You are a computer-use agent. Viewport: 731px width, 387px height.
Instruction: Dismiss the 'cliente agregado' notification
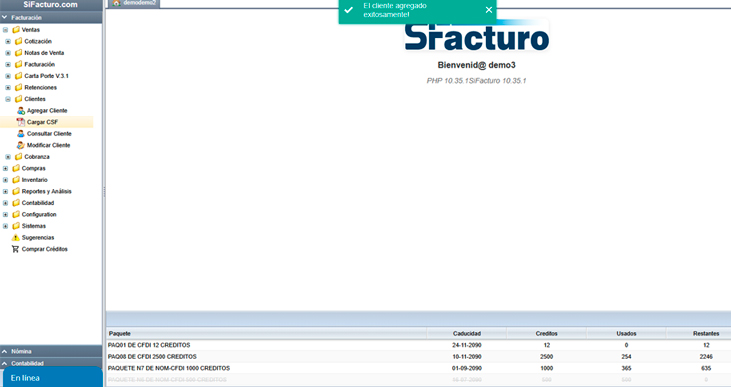(x=489, y=10)
